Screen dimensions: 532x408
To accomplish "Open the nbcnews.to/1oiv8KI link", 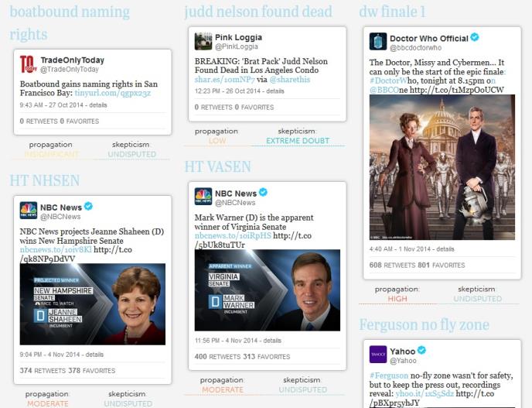I will pos(56,250).
